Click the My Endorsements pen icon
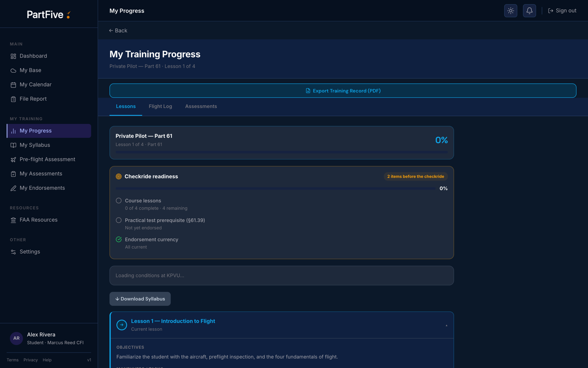This screenshot has height=368, width=588. [13, 188]
